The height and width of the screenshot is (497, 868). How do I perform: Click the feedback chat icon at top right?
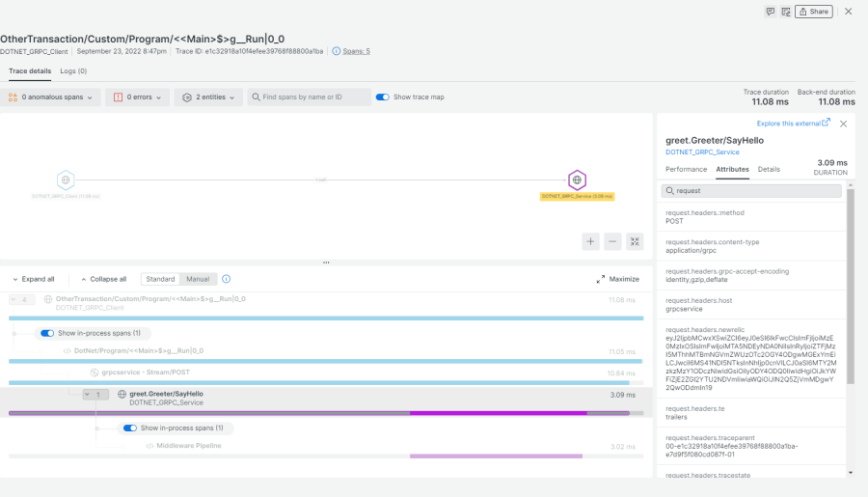(x=771, y=12)
